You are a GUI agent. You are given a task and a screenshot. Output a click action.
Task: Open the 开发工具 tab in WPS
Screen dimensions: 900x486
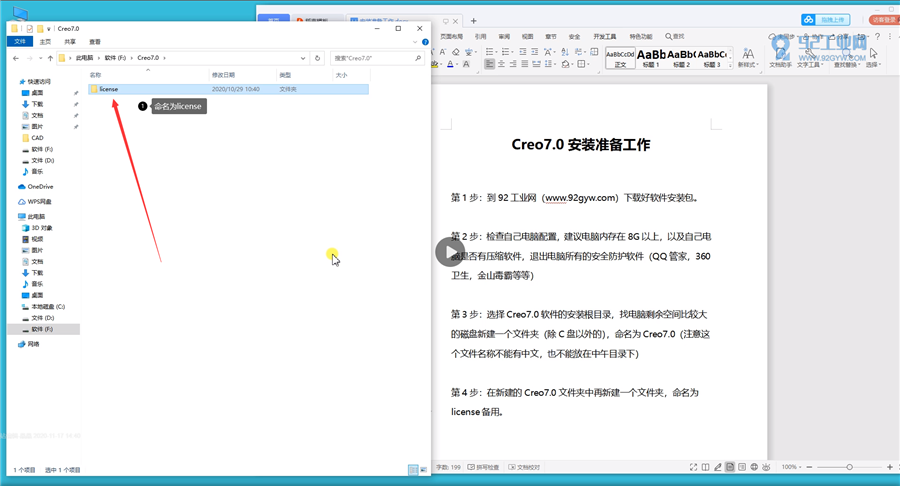point(604,36)
